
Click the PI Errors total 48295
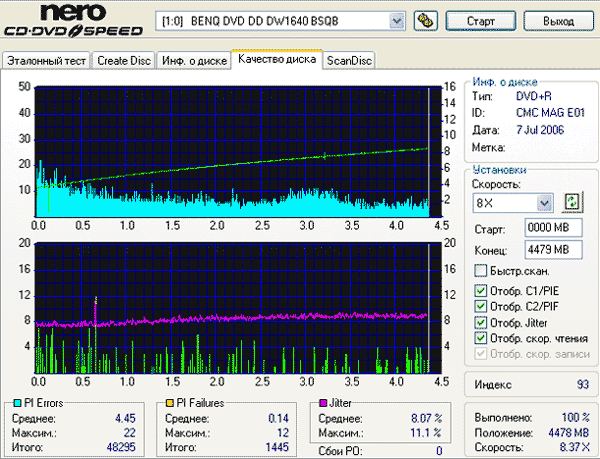click(121, 447)
